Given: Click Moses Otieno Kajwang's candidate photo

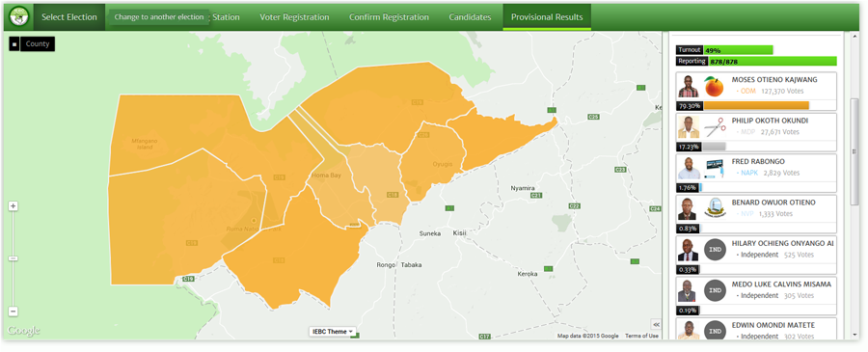Looking at the screenshot, I should click(x=688, y=87).
